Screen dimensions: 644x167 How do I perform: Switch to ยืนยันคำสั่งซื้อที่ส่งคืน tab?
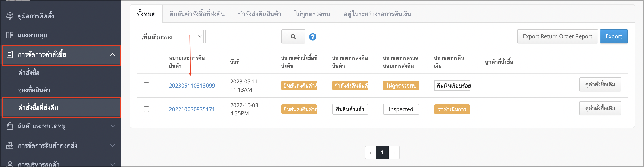197,14
